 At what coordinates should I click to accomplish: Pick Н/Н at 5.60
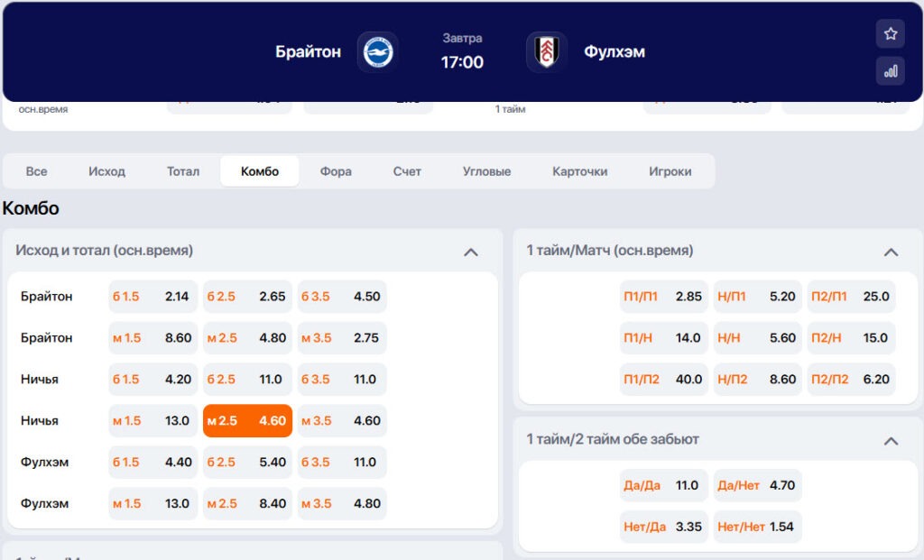[757, 338]
